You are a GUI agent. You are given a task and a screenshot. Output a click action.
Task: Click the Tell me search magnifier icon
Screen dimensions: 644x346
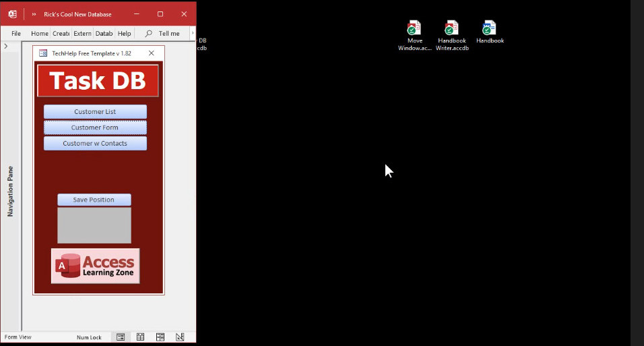tap(149, 33)
